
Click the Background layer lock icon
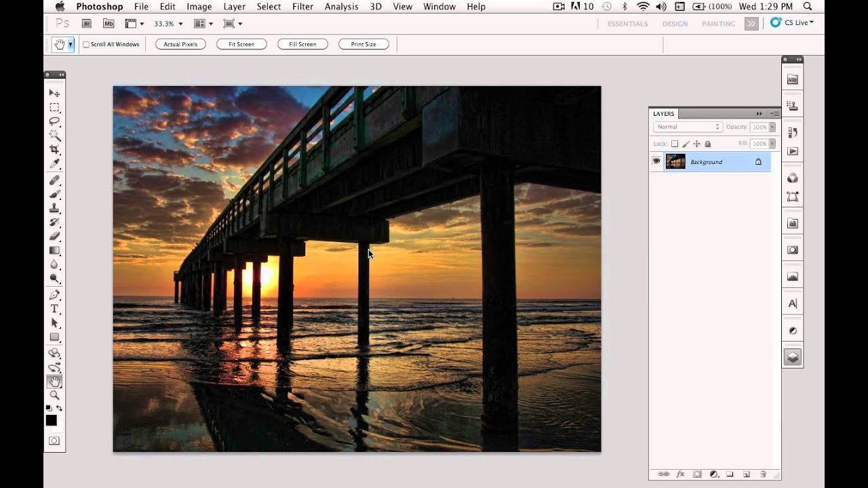coord(758,162)
